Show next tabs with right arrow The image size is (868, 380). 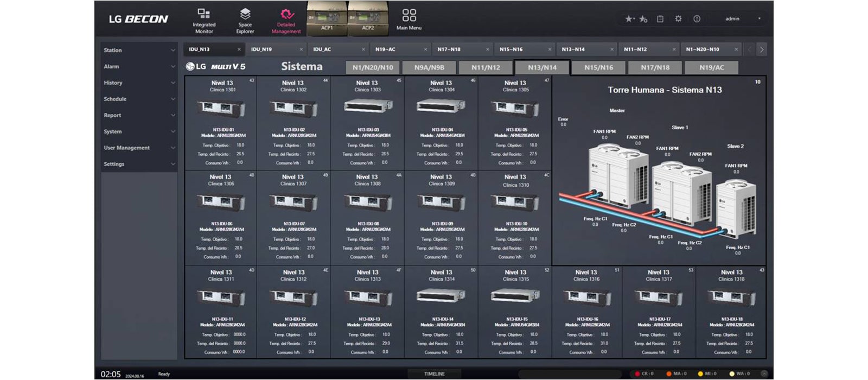point(762,49)
